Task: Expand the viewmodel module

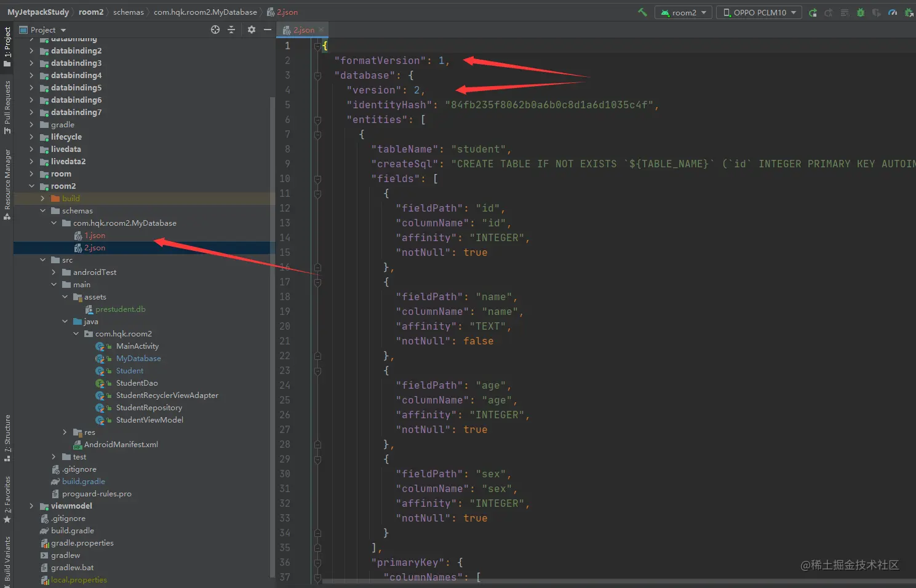Action: [x=31, y=506]
